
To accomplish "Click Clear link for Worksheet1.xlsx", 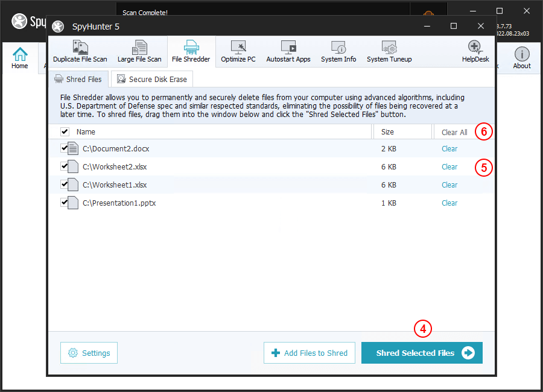I will [x=449, y=185].
